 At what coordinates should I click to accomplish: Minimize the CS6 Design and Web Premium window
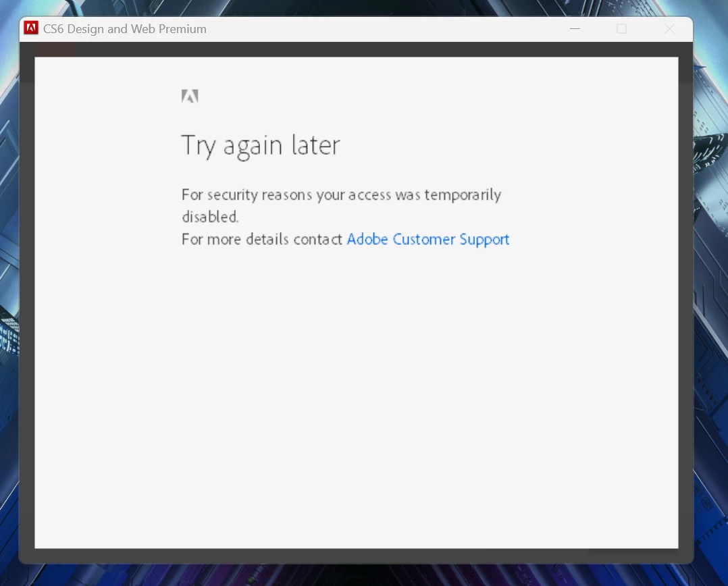(575, 29)
